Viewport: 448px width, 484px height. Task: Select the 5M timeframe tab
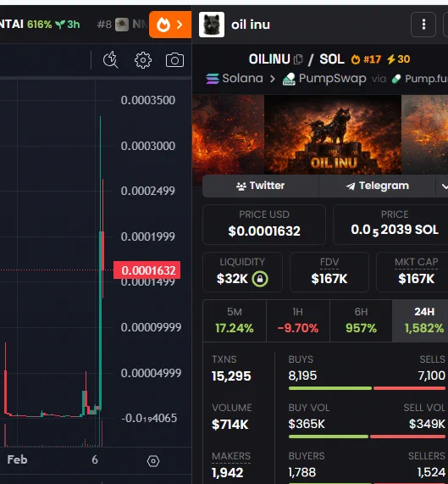(x=235, y=320)
